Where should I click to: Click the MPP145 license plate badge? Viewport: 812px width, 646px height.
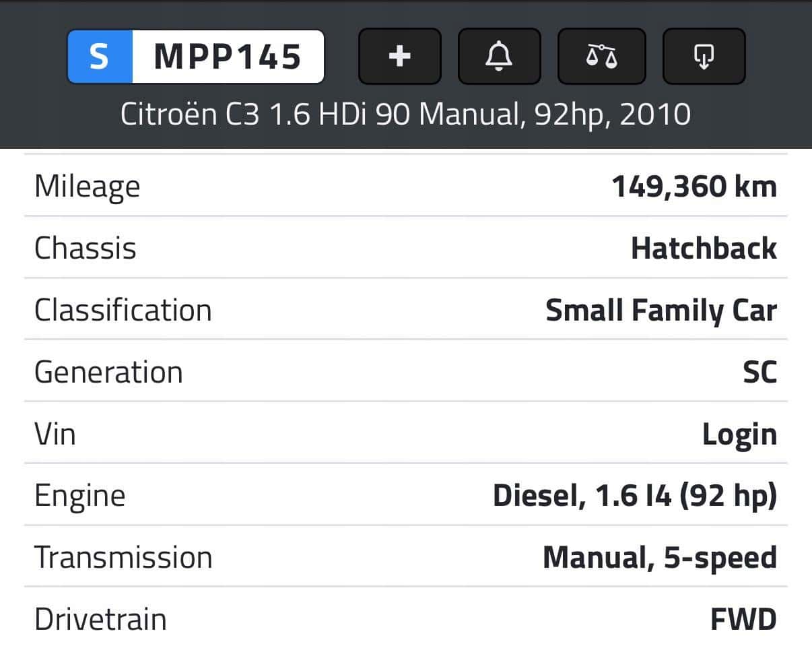[196, 57]
